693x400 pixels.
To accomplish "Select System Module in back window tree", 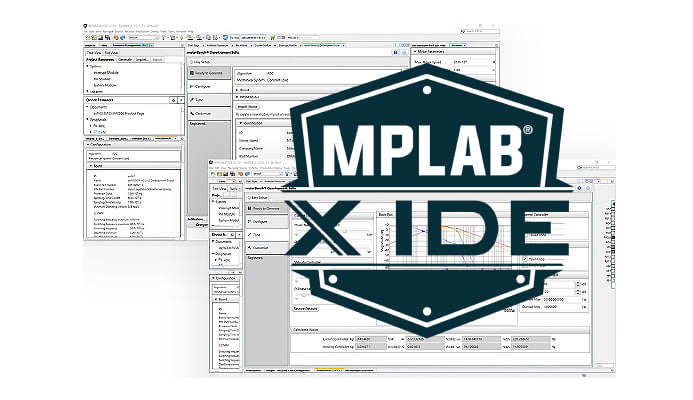I will pyautogui.click(x=105, y=85).
